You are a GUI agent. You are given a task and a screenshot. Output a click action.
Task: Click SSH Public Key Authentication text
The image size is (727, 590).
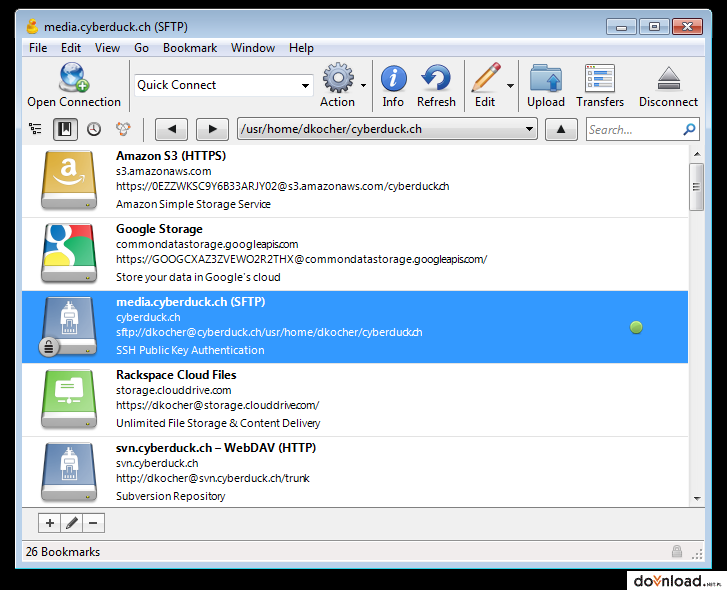(x=190, y=350)
